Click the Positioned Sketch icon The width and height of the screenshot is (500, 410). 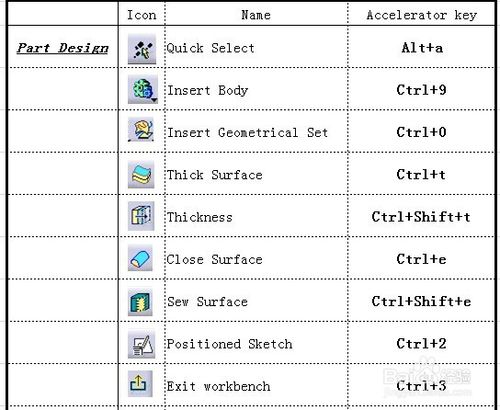click(x=142, y=345)
